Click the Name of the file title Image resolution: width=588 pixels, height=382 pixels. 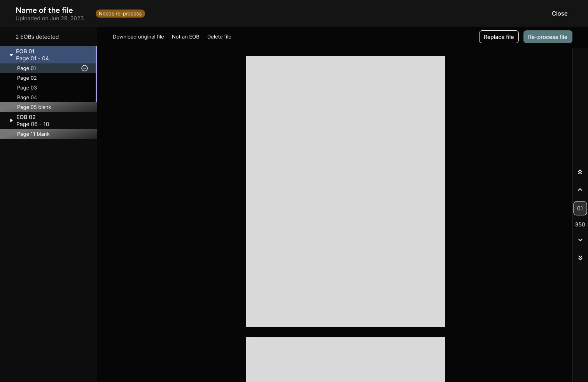coord(44,10)
